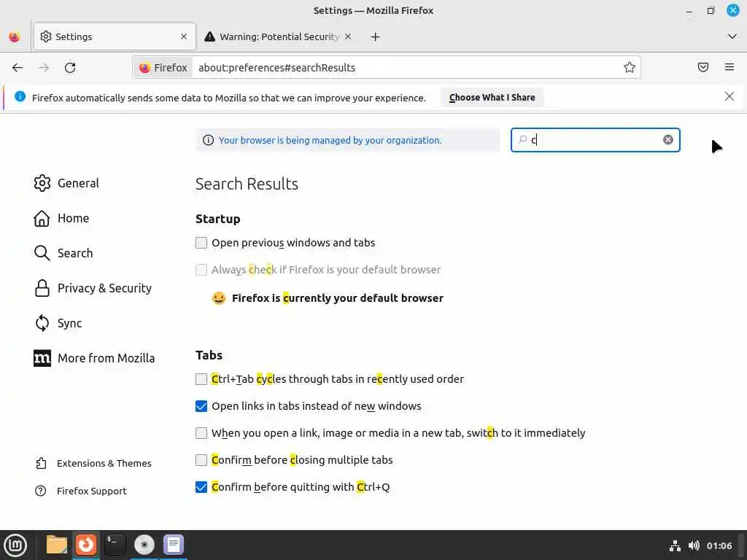The width and height of the screenshot is (747, 560).
Task: Open Privacy & Security settings
Action: coord(93,288)
